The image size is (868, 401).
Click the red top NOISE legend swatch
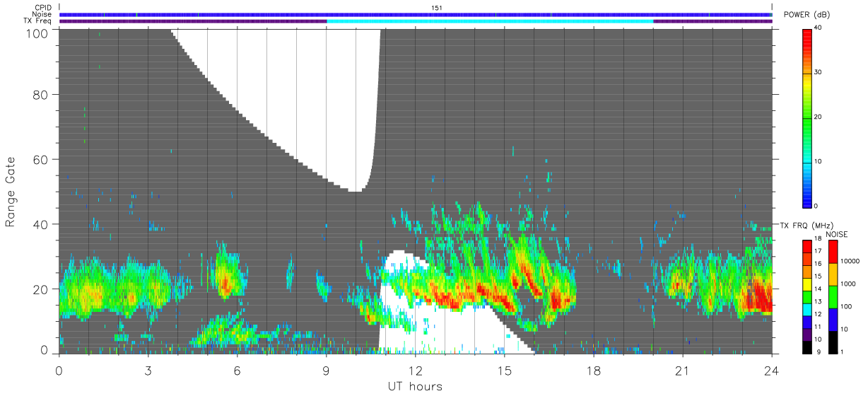tap(833, 251)
